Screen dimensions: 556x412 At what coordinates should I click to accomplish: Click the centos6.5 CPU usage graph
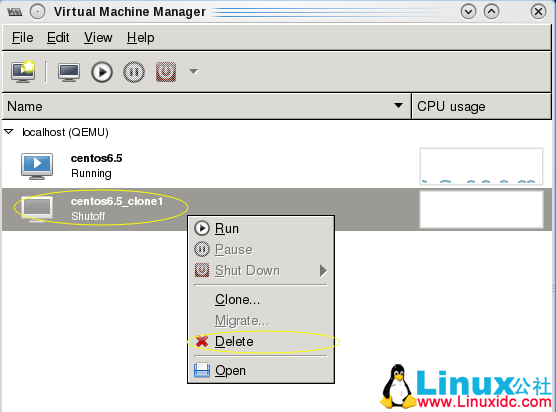click(481, 166)
